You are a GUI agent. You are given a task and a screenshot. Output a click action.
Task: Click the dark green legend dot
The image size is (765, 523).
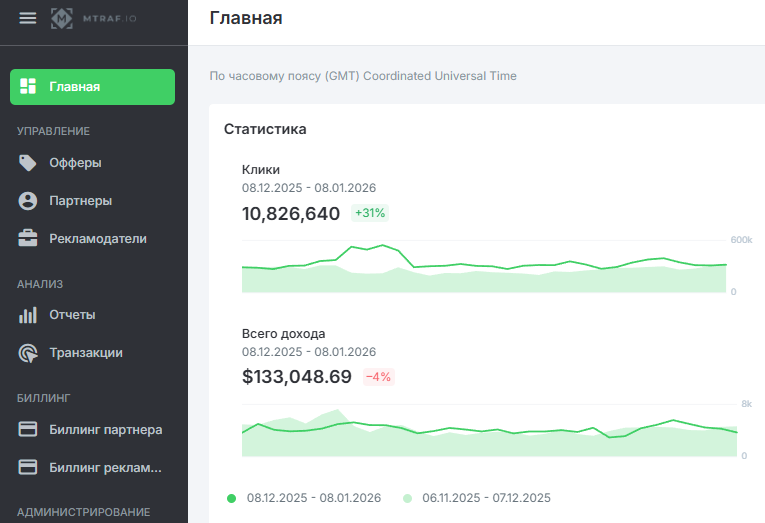232,498
